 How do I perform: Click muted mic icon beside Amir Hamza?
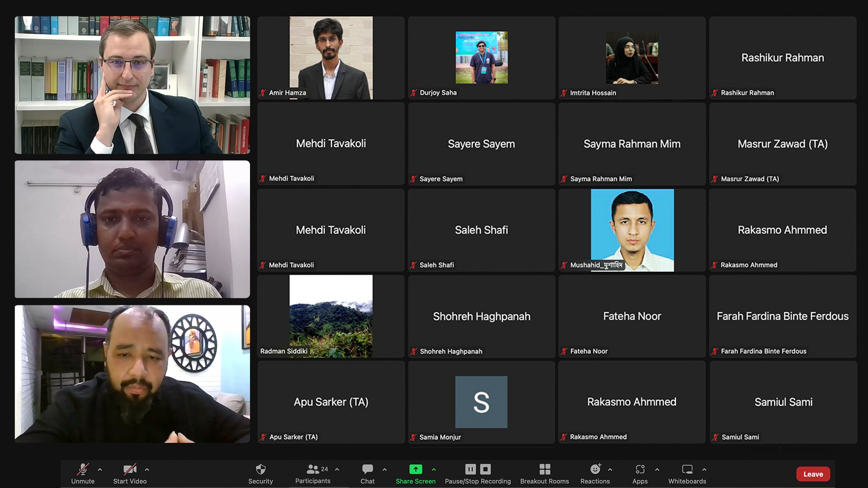click(x=263, y=93)
